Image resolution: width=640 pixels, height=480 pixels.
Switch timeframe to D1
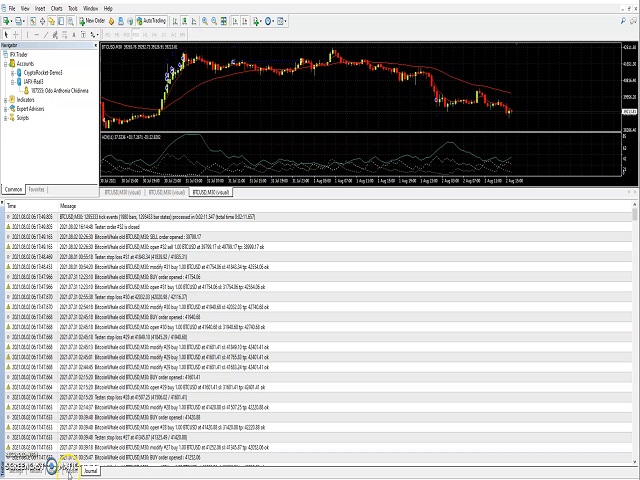pyautogui.click(x=164, y=35)
